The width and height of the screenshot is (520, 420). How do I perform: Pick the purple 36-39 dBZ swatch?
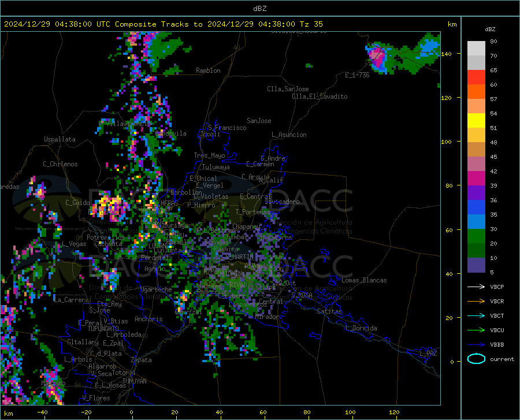tap(476, 193)
